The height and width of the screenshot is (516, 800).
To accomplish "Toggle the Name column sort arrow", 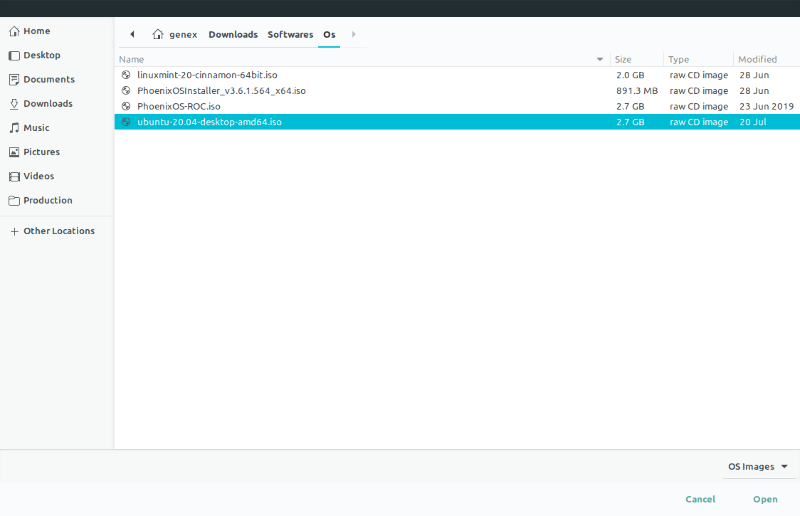I will [x=599, y=60].
